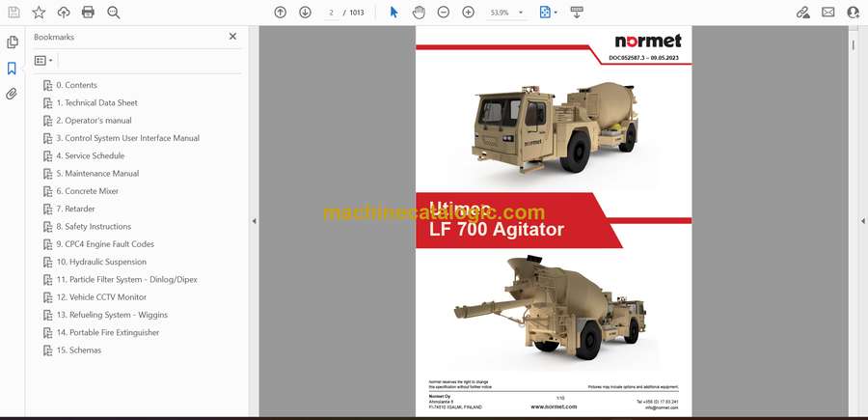The image size is (868, 420).
Task: Jump to 10. Hydraulic Suspension bookmark
Action: (x=101, y=262)
